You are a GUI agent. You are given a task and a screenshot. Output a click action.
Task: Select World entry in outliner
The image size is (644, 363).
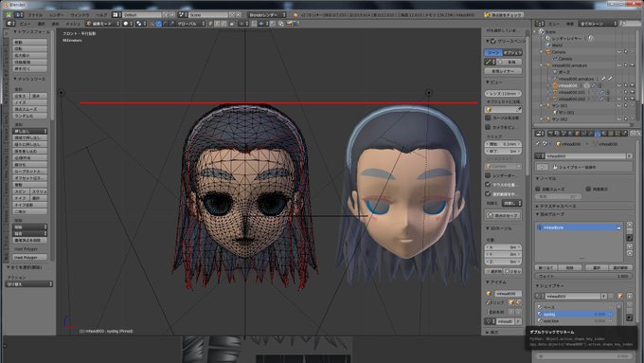point(554,45)
